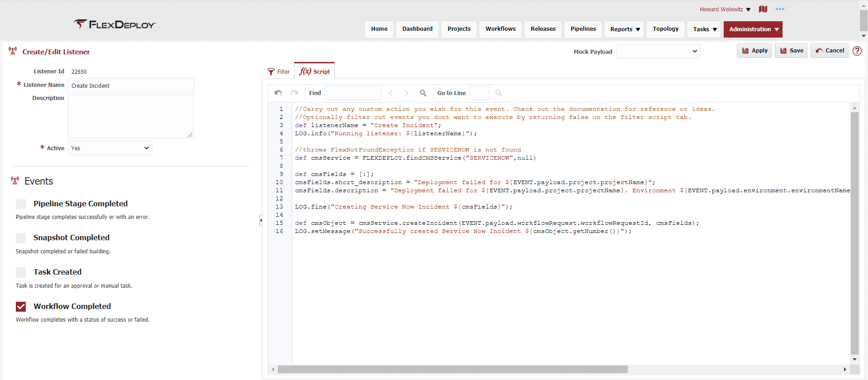Click the editor horizontal scrollbar thumb
This screenshot has height=380, width=868.
click(452, 370)
